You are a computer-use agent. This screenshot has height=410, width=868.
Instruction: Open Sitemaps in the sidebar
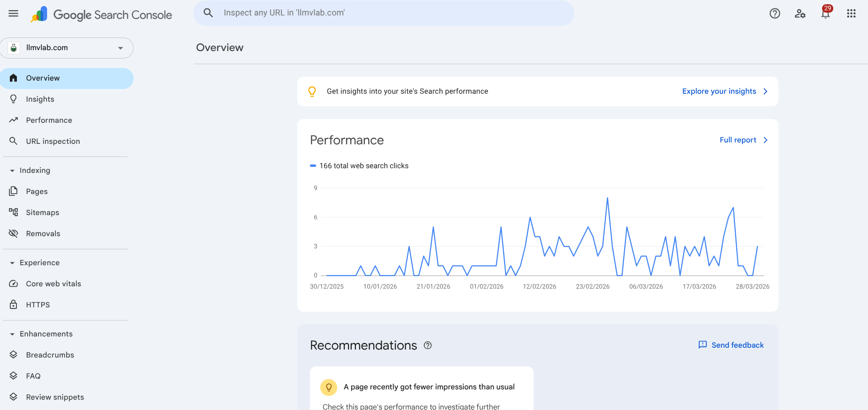42,213
